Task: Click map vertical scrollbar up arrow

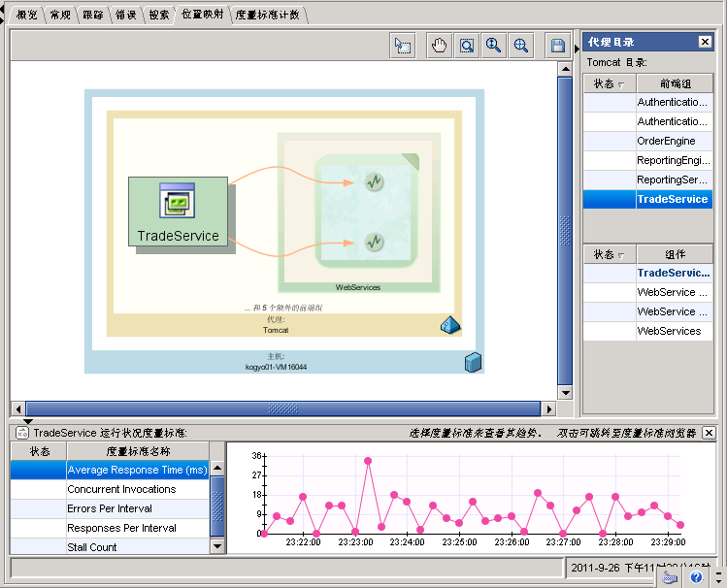Action: 565,69
